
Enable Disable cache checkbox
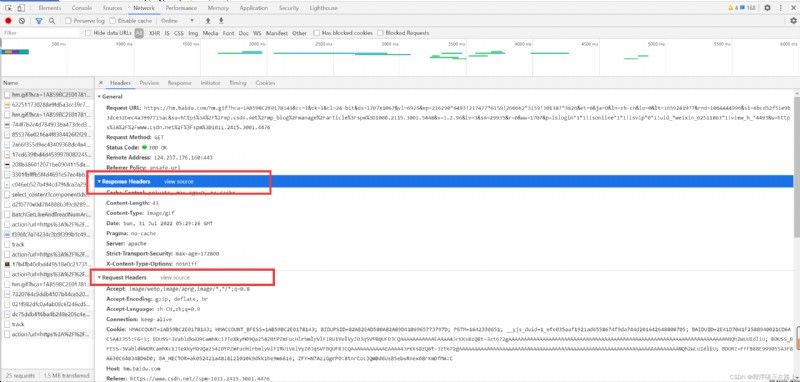click(113, 21)
